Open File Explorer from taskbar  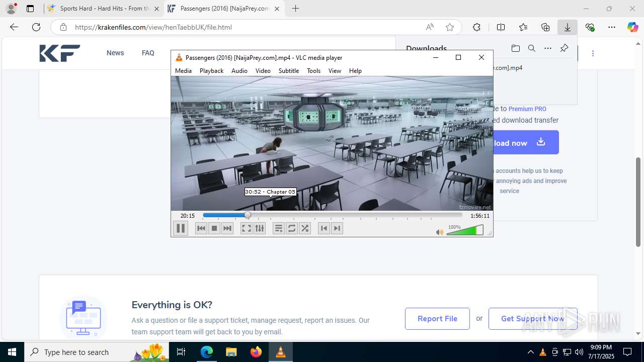231,352
